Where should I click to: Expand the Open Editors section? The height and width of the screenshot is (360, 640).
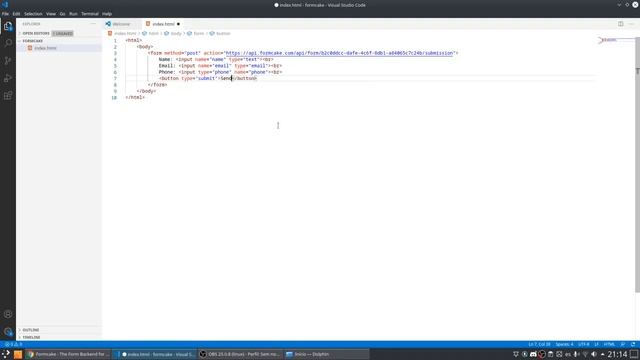(x=35, y=33)
